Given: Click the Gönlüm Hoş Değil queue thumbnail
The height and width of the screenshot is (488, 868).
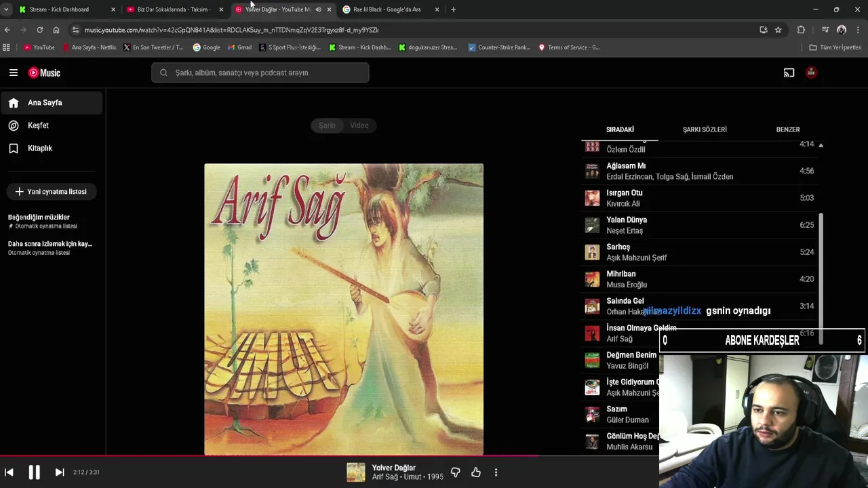Looking at the screenshot, I should point(592,441).
